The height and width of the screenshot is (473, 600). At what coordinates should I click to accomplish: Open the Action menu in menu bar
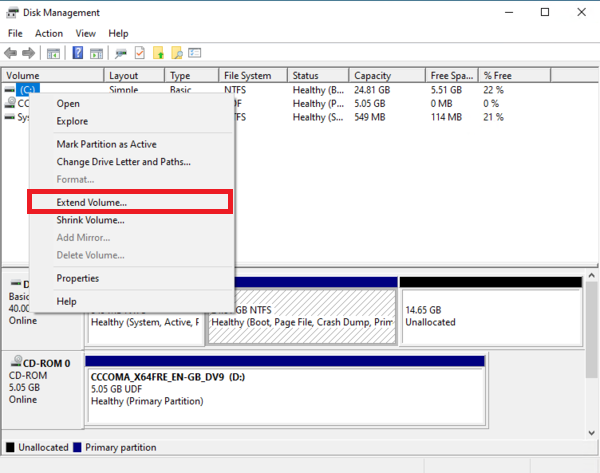point(49,33)
